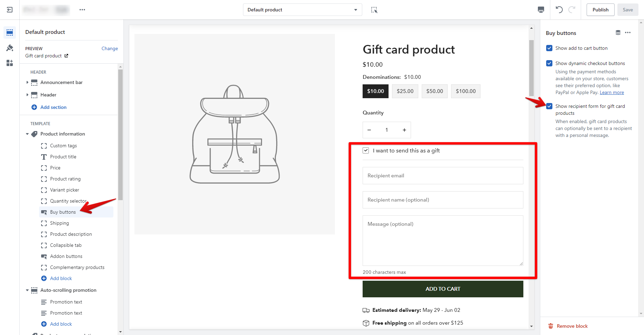
Task: Select the Product rating block
Action: pos(76,179)
